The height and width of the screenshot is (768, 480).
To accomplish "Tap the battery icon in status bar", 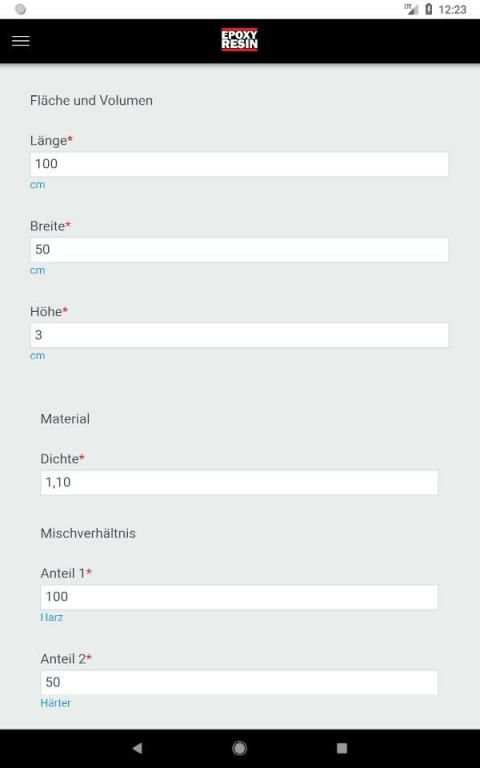I will [429, 9].
